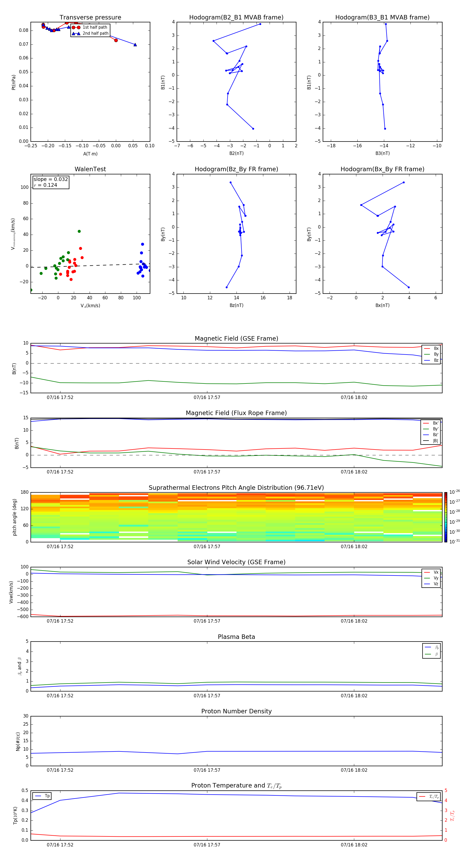Screen dimensions: 473x868
Task: Click the pitch angle colorbar scale
Action: 446,517
